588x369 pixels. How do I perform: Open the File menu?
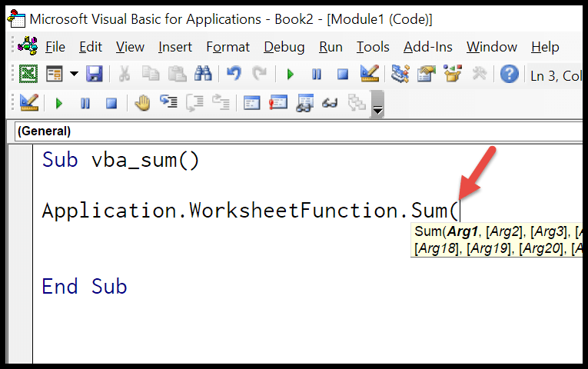pyautogui.click(x=55, y=47)
